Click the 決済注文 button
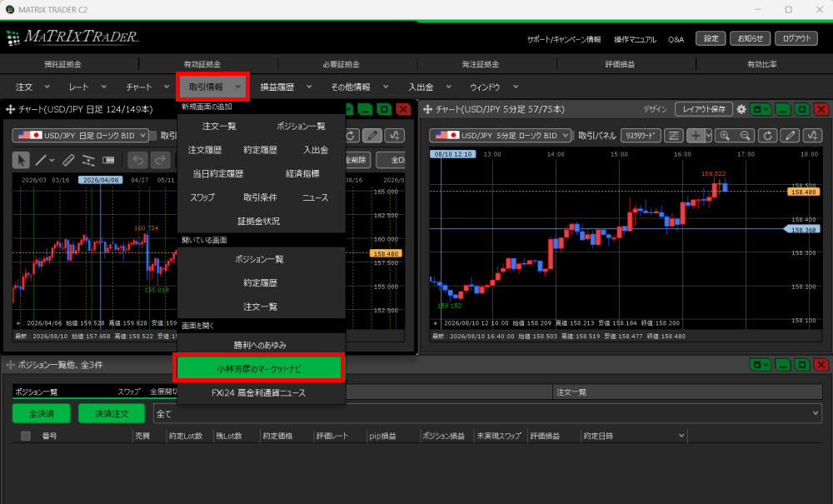 pos(112,414)
